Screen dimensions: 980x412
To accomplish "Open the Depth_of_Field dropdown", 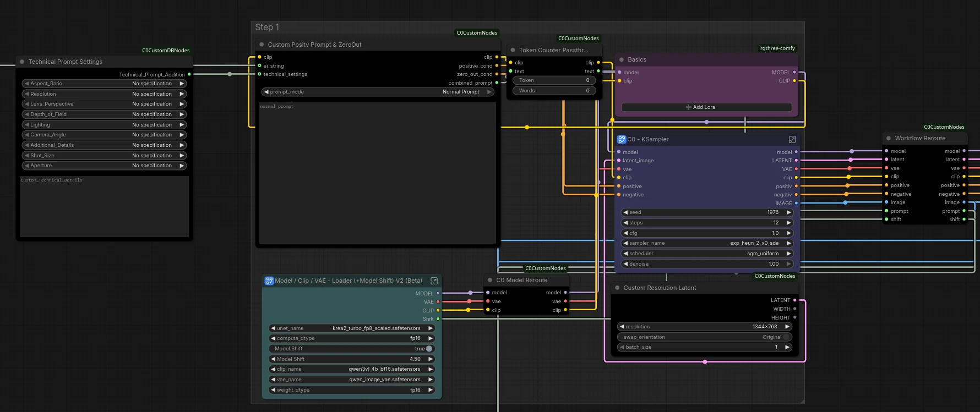I will [x=104, y=114].
